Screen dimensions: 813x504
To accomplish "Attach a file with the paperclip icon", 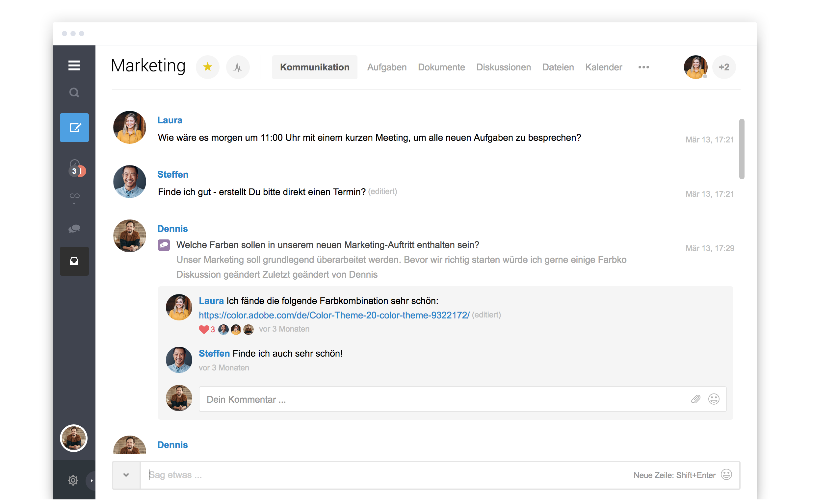I will (695, 399).
